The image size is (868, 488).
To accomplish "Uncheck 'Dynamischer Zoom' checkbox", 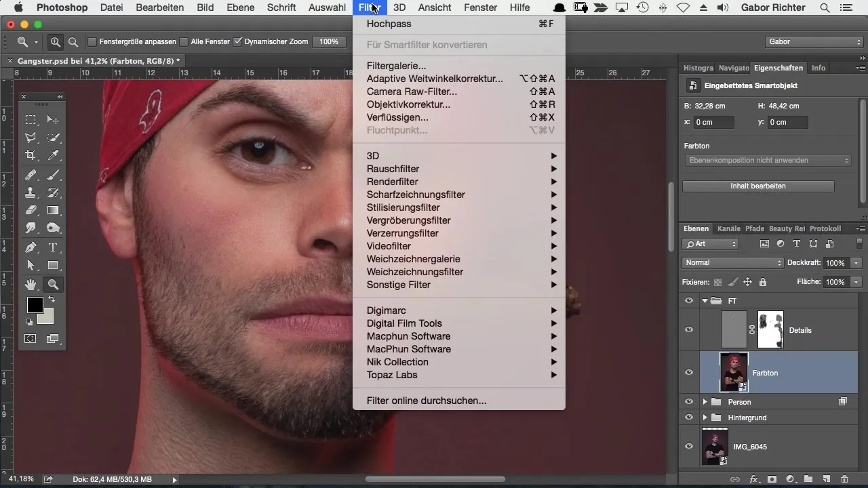I will (237, 42).
